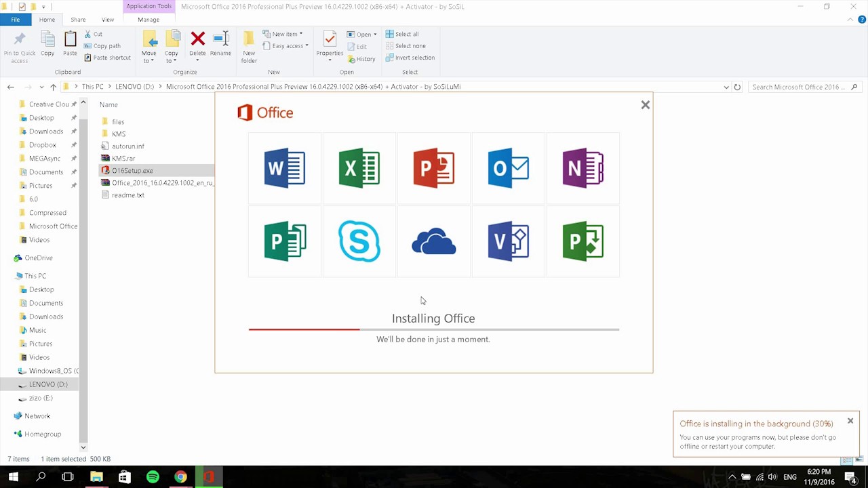This screenshot has height=488, width=868.
Task: Open OneDrive in navigation pane
Action: pyautogui.click(x=38, y=258)
